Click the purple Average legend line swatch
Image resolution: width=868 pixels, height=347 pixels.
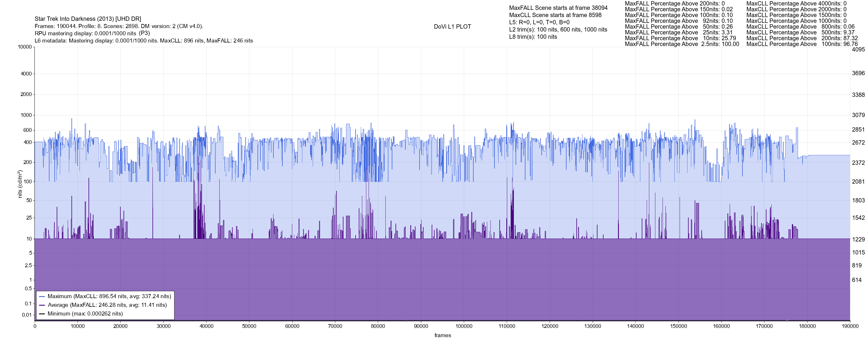(x=42, y=305)
